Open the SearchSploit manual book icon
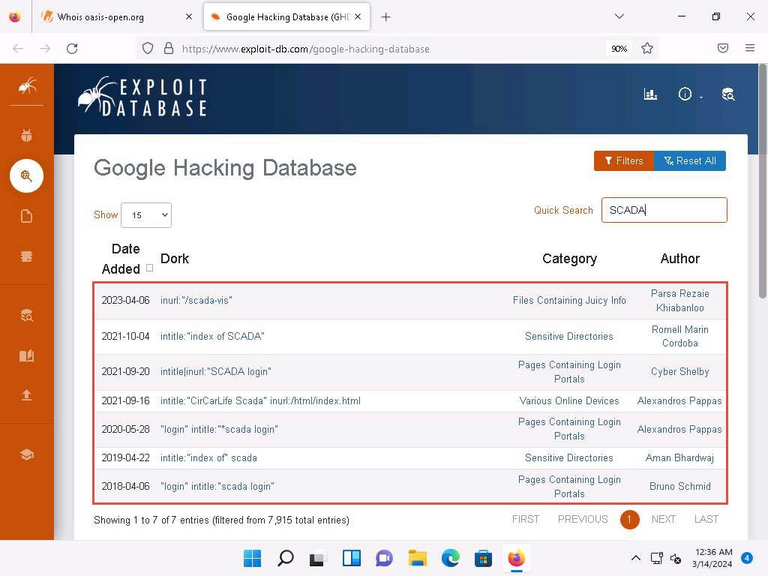Screen dimensions: 768x576 pos(27,356)
